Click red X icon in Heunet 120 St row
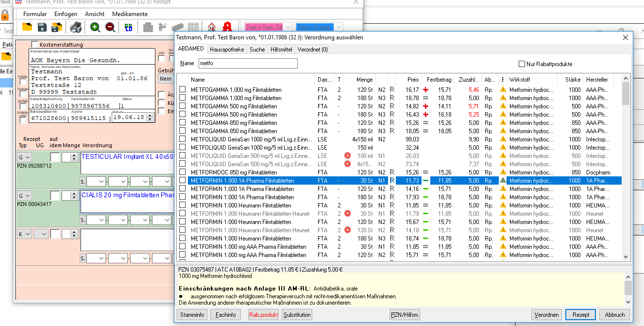This screenshot has width=644, height=326. [347, 230]
